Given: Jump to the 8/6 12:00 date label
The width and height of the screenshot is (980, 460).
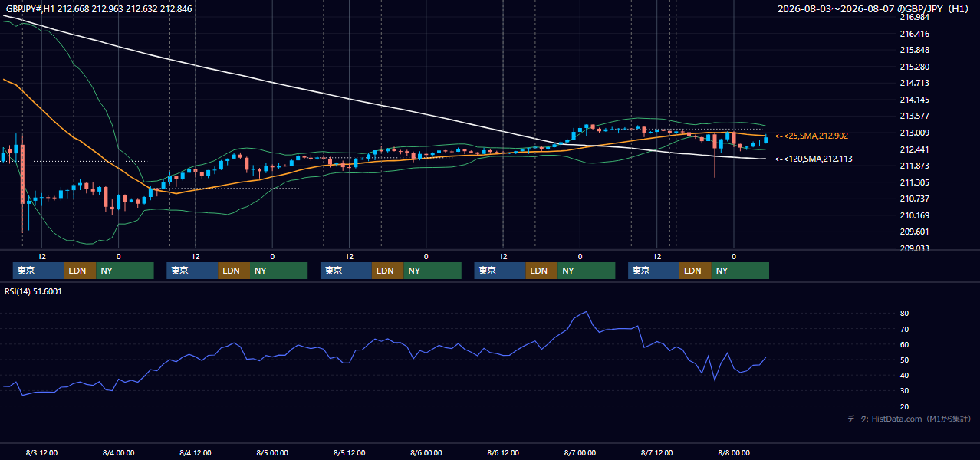Looking at the screenshot, I should click(x=503, y=452).
